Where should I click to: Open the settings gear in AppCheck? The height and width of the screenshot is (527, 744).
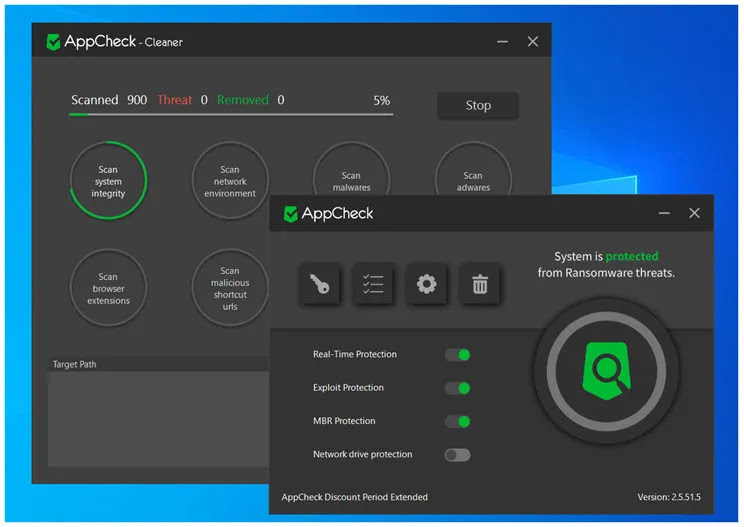427,284
